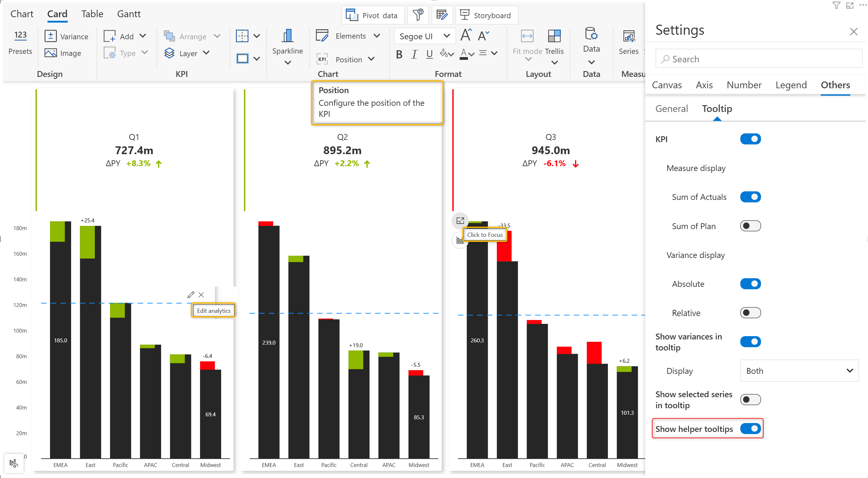The image size is (868, 478).
Task: Click the Image icon in Design group
Action: 51,53
